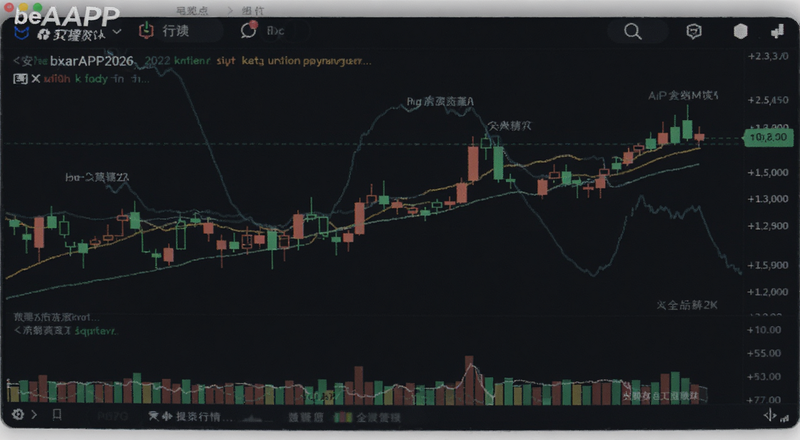
Task: Open the speech-bubble message icon at top right
Action: pos(694,32)
